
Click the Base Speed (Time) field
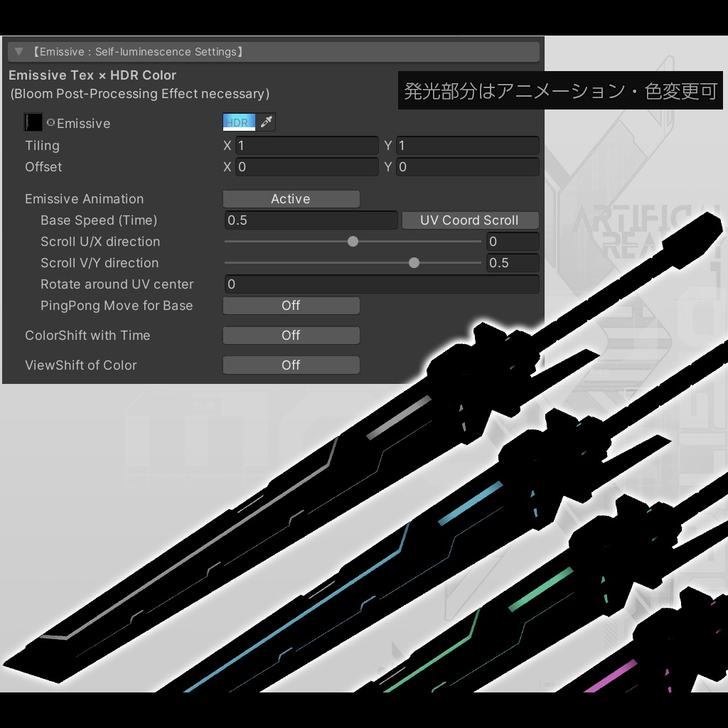coord(311,220)
